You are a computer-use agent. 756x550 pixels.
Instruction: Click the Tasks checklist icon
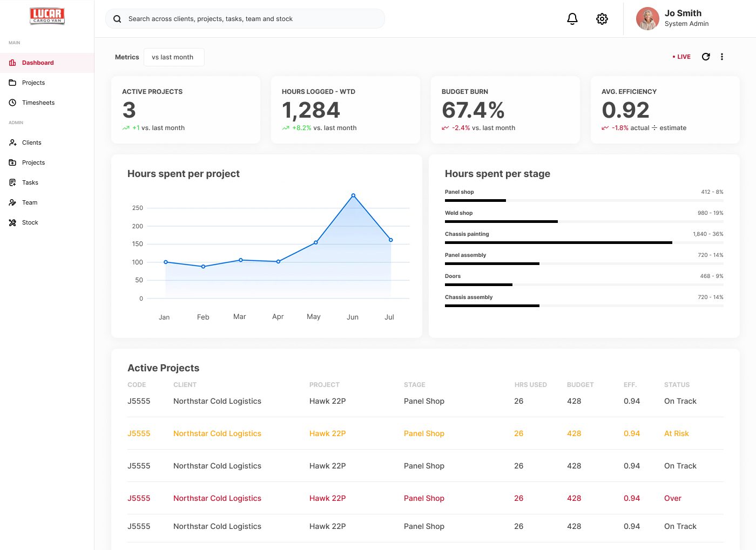click(x=12, y=182)
